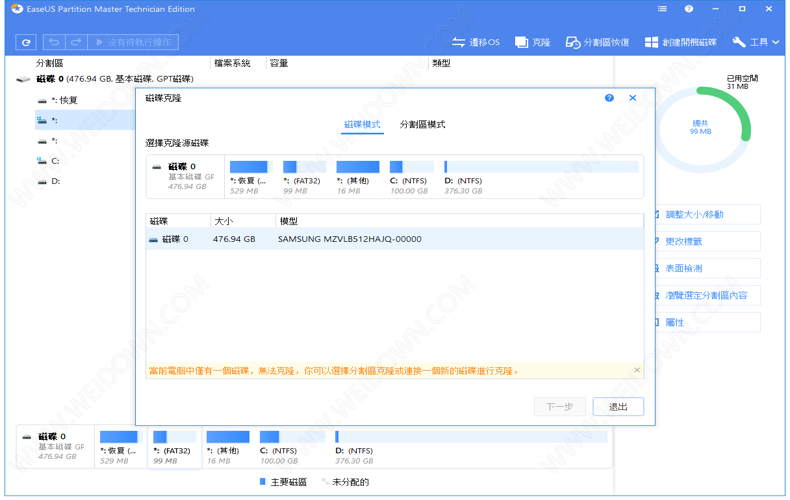The image size is (790, 500).
Task: Click the help icon in the clone dialog
Action: pyautogui.click(x=609, y=98)
